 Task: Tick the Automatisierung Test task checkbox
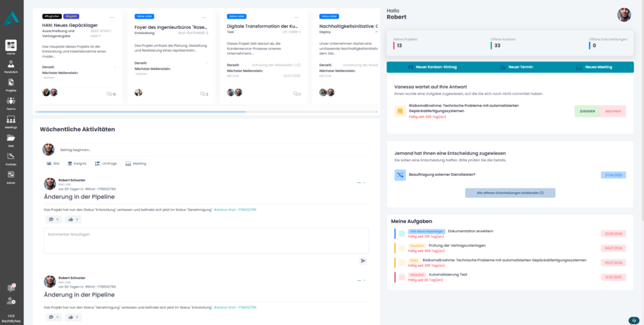(402, 277)
